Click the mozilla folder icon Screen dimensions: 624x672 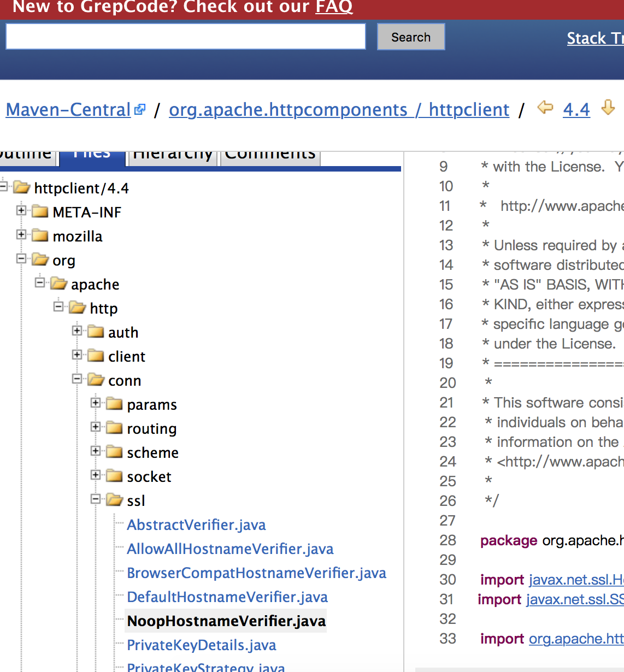(x=40, y=235)
